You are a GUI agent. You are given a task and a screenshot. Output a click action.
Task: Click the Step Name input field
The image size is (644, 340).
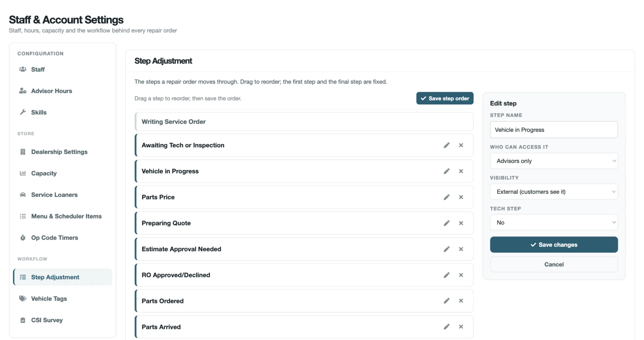click(x=554, y=130)
